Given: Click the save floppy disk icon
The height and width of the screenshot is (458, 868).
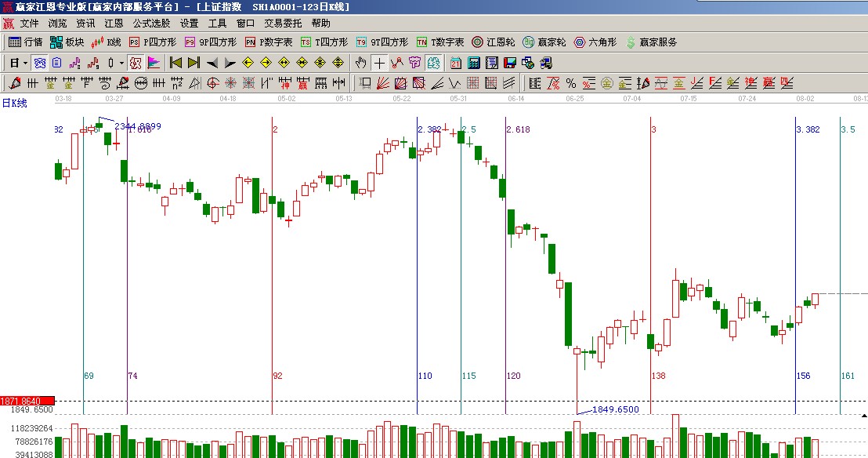Looking at the screenshot, I should 510,63.
